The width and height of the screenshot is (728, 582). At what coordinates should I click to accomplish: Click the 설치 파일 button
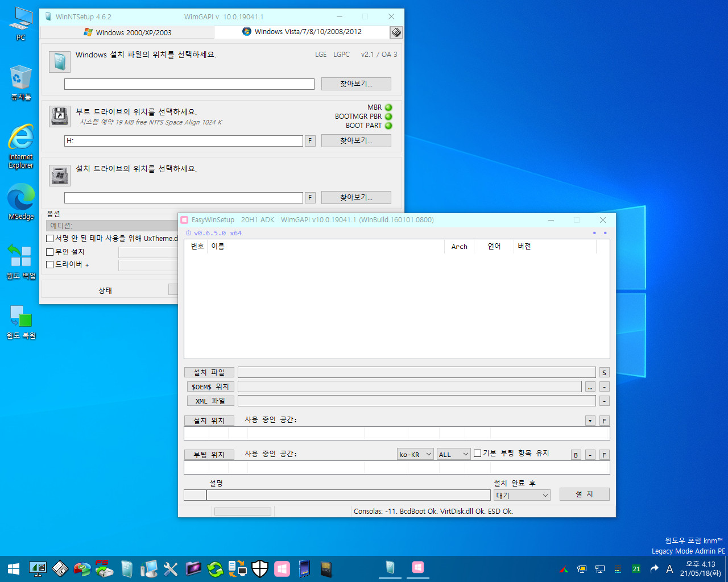(x=209, y=372)
